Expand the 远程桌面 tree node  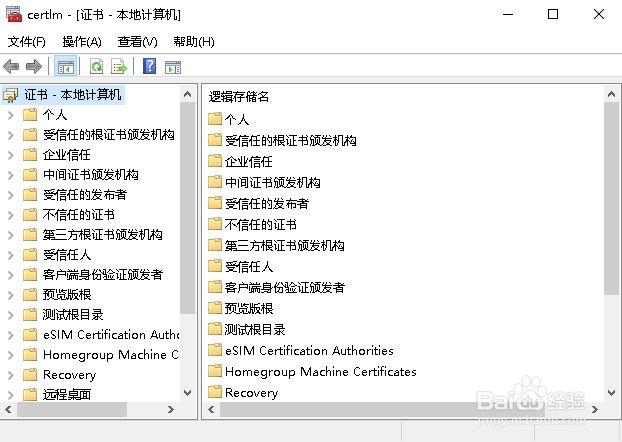click(x=11, y=395)
